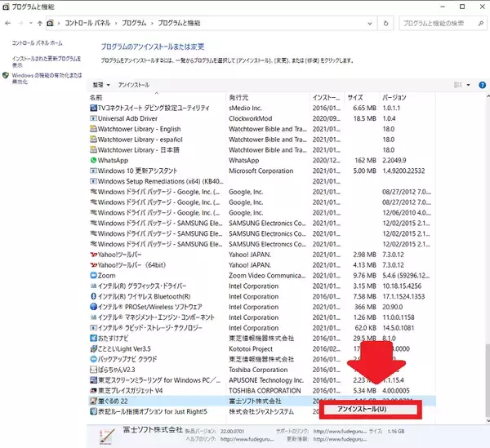The height and width of the screenshot is (448, 490).
Task: Choose アンインストール(U) from context menu
Action: 362,408
